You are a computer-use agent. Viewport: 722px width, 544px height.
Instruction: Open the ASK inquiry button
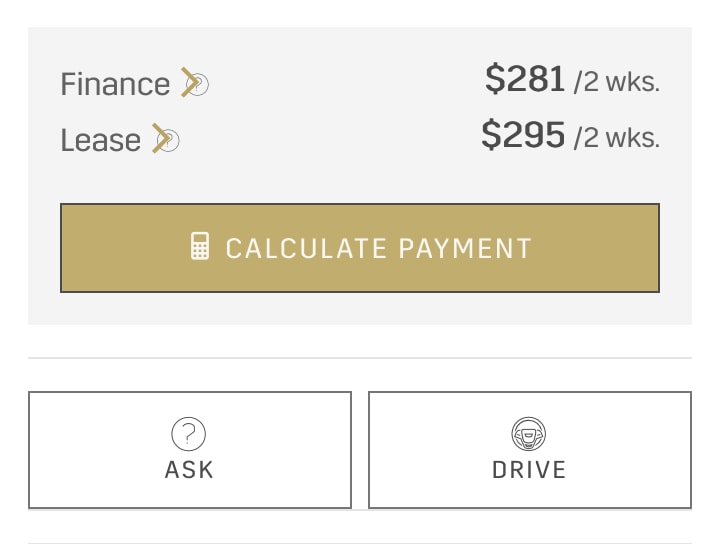(x=190, y=450)
